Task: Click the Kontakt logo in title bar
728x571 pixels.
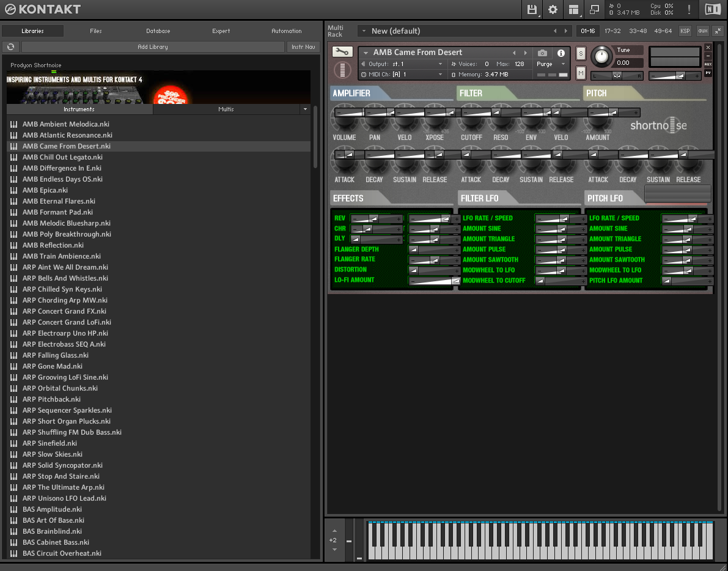Action: (x=42, y=9)
